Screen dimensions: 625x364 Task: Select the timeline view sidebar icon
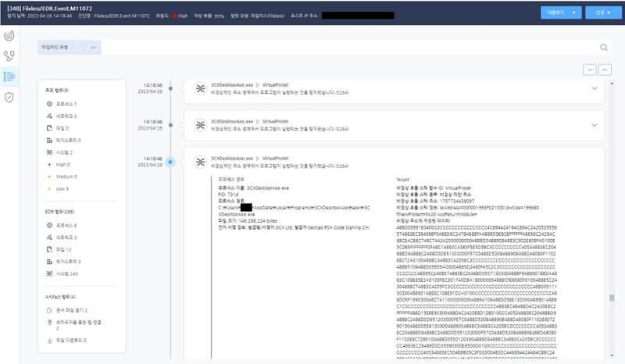pos(9,76)
